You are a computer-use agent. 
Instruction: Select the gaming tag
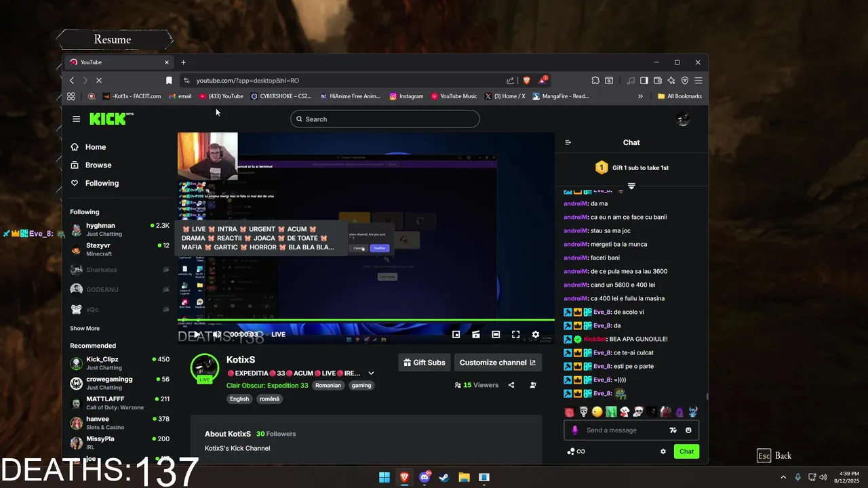tap(361, 385)
